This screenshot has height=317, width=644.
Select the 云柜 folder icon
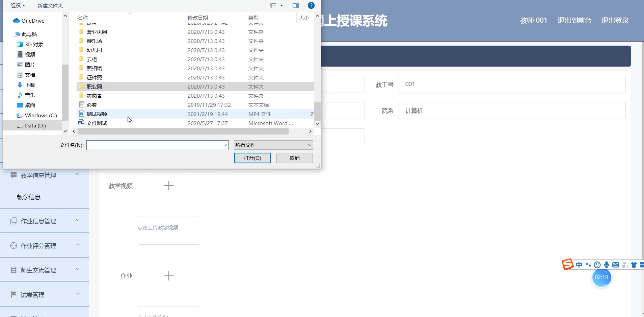(x=81, y=59)
